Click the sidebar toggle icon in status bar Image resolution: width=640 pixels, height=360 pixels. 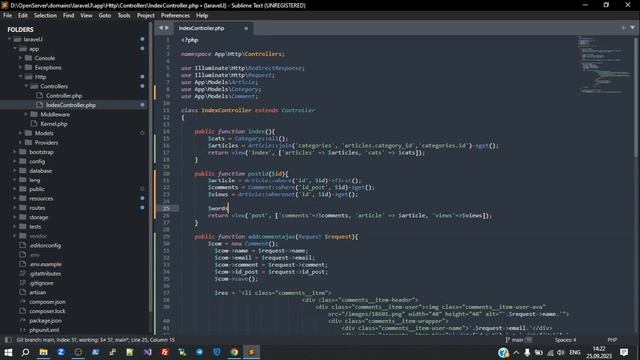coord(8,340)
